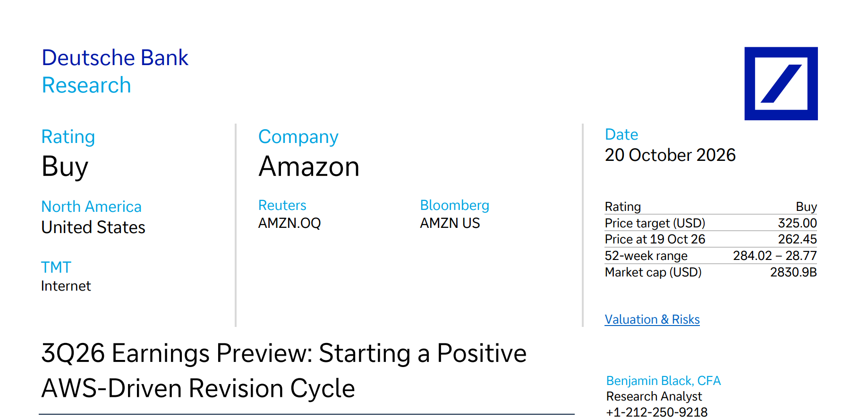The width and height of the screenshot is (868, 418).
Task: Click the United States country text
Action: click(x=94, y=227)
